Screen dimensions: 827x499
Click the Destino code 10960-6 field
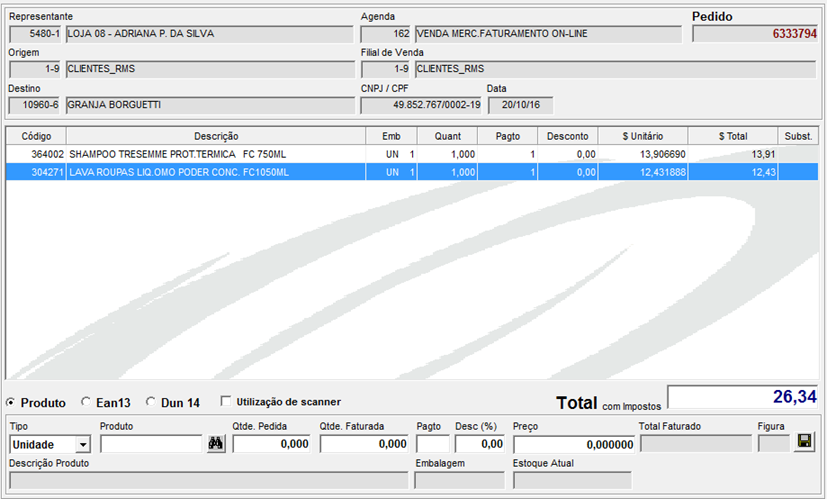coord(35,105)
